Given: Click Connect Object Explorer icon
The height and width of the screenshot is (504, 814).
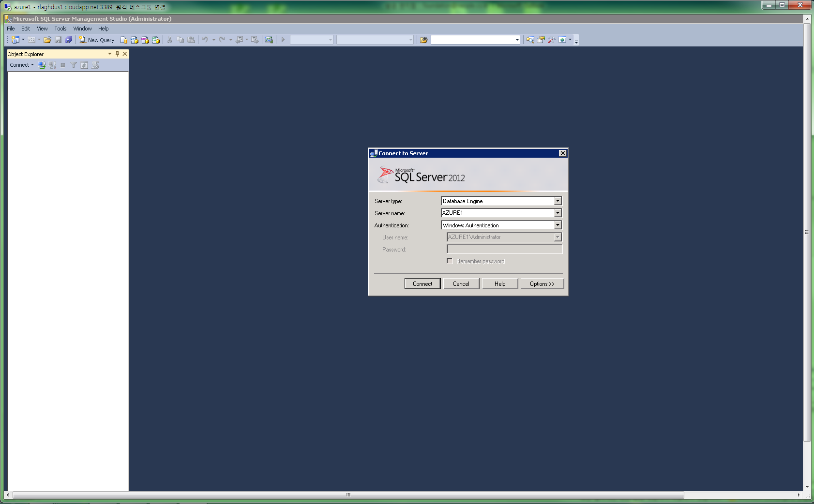Looking at the screenshot, I should click(x=42, y=65).
